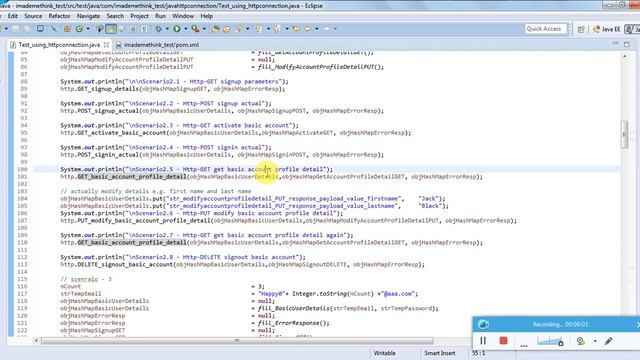
Task: Click the Run green play icon
Action: [176, 29]
